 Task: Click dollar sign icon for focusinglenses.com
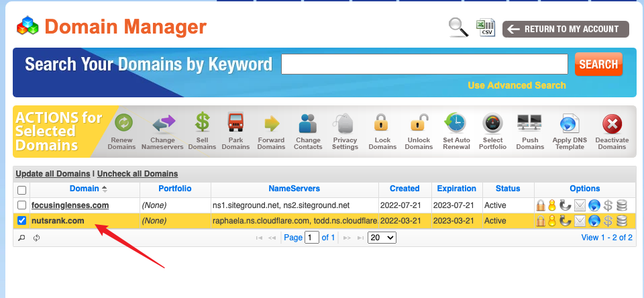pos(608,205)
